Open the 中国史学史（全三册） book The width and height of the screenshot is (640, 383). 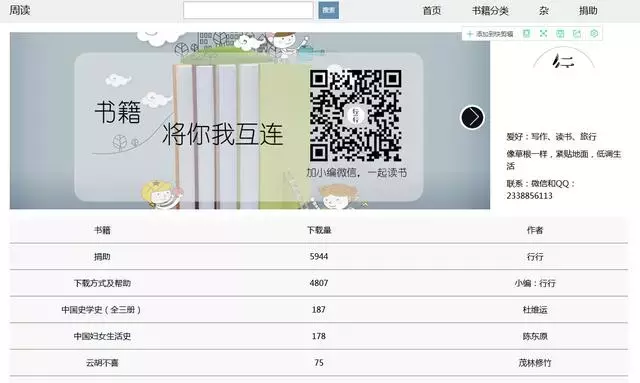(102, 310)
